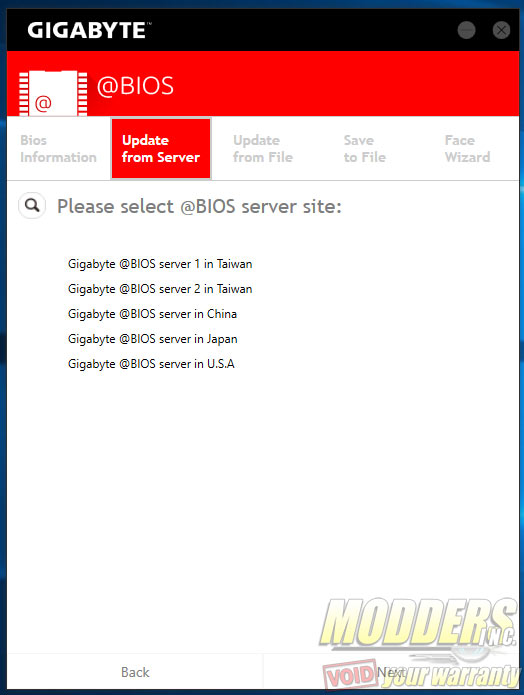Click the @BIOS title text

[x=135, y=86]
